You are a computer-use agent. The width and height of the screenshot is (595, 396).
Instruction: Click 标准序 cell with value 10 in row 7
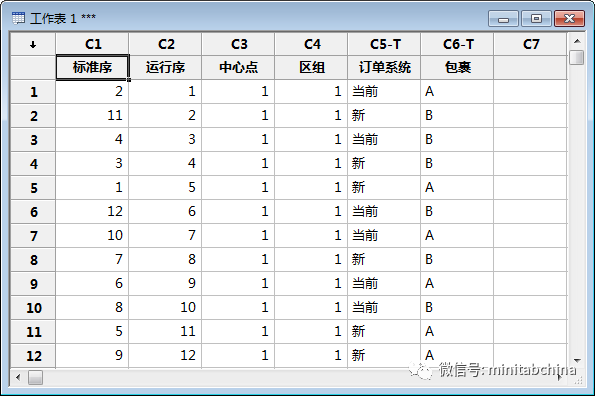click(92, 236)
